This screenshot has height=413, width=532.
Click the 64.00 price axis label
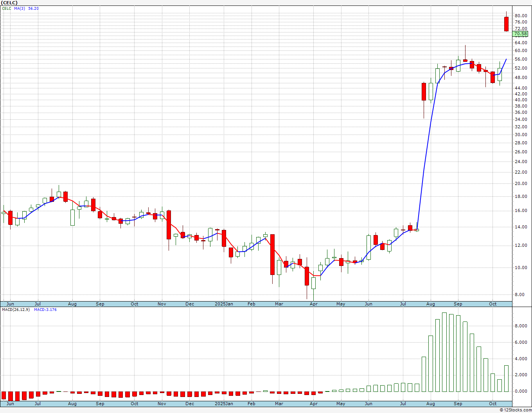(x=521, y=43)
